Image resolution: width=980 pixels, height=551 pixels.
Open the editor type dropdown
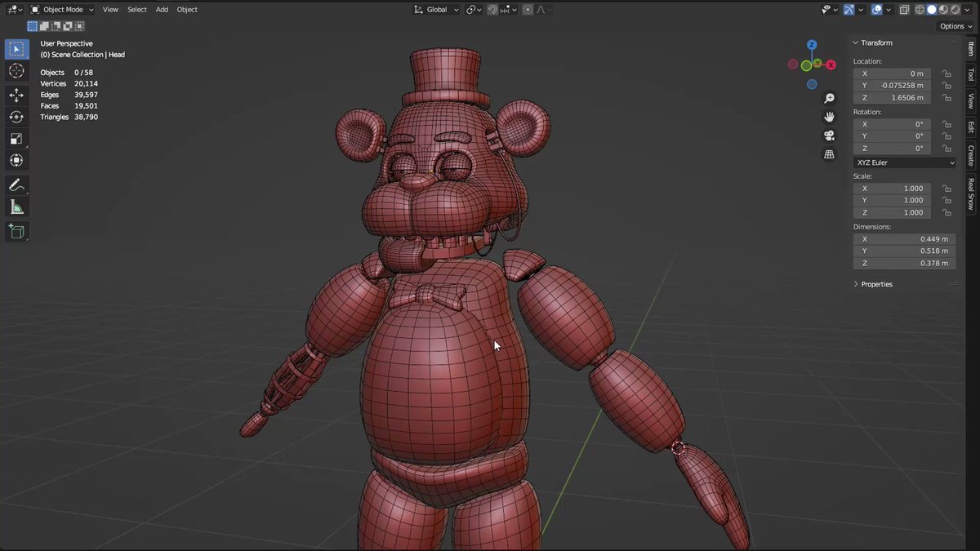click(14, 9)
